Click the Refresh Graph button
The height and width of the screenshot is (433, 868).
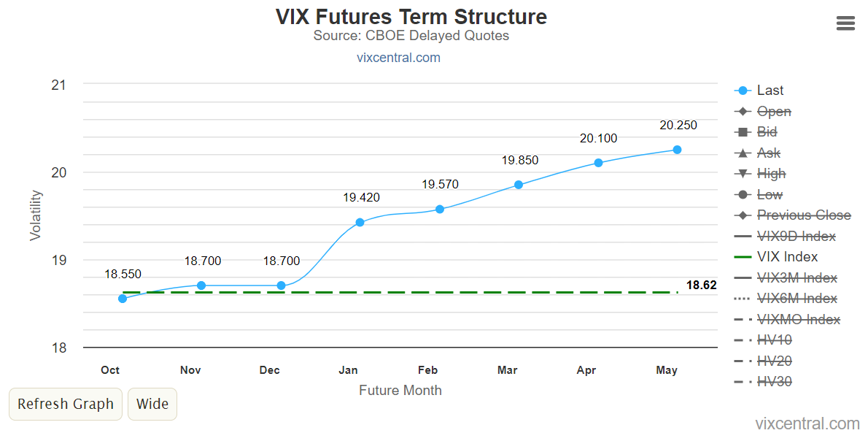[66, 404]
